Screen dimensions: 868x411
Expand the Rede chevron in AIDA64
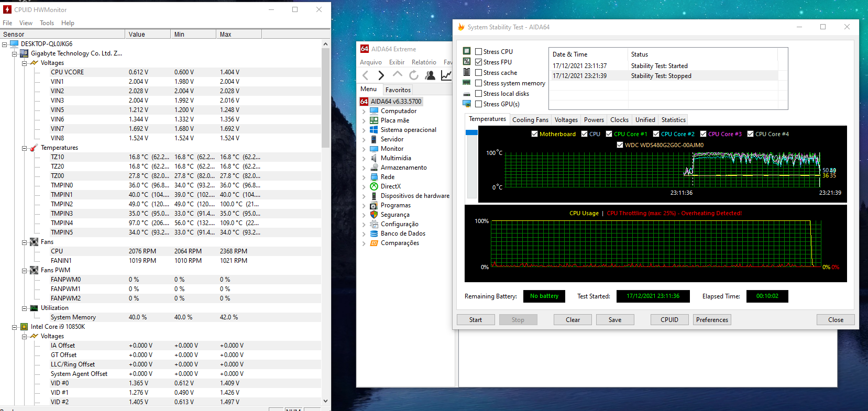click(x=364, y=177)
